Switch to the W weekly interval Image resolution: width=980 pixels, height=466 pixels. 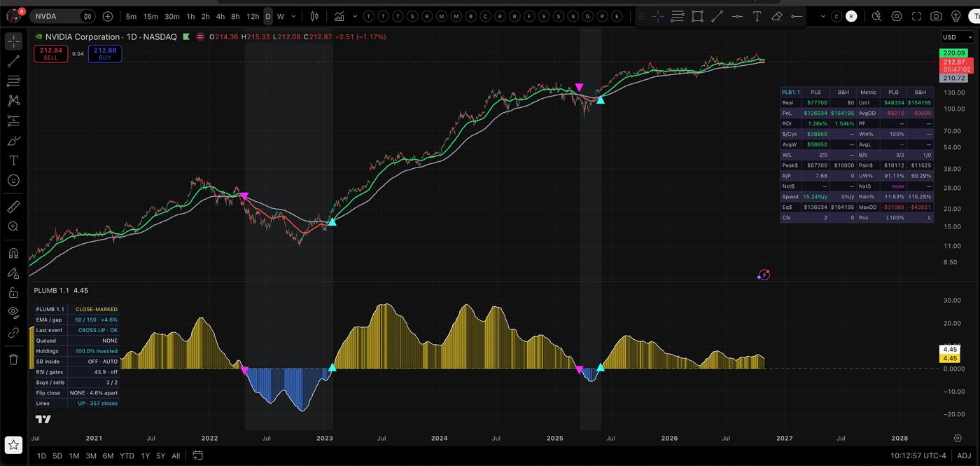281,16
